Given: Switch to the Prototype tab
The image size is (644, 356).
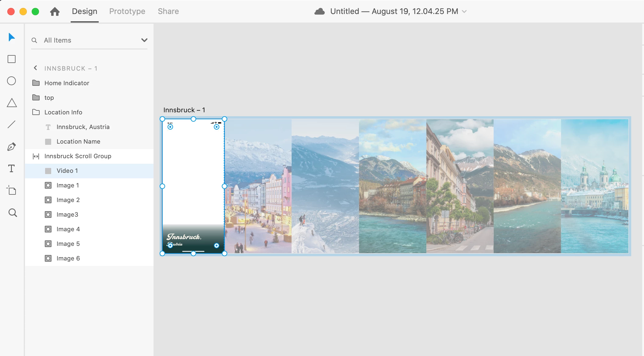Looking at the screenshot, I should (x=127, y=12).
